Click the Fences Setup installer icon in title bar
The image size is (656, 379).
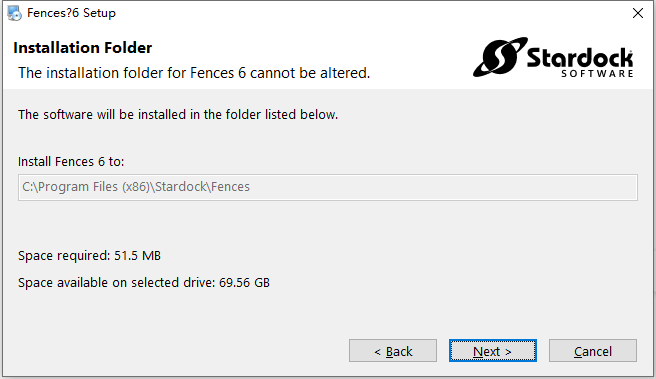14,13
